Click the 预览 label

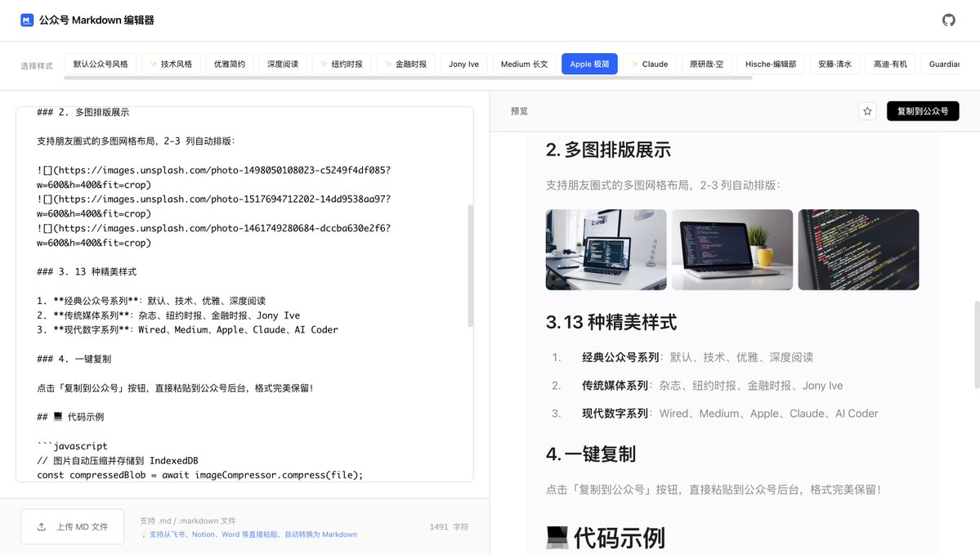[x=519, y=111]
